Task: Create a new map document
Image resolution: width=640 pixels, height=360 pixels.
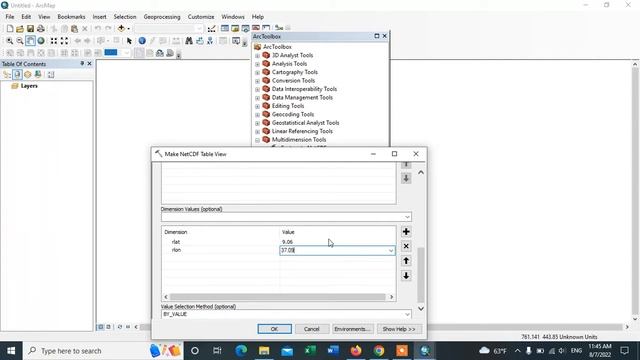Action: [x=10, y=29]
